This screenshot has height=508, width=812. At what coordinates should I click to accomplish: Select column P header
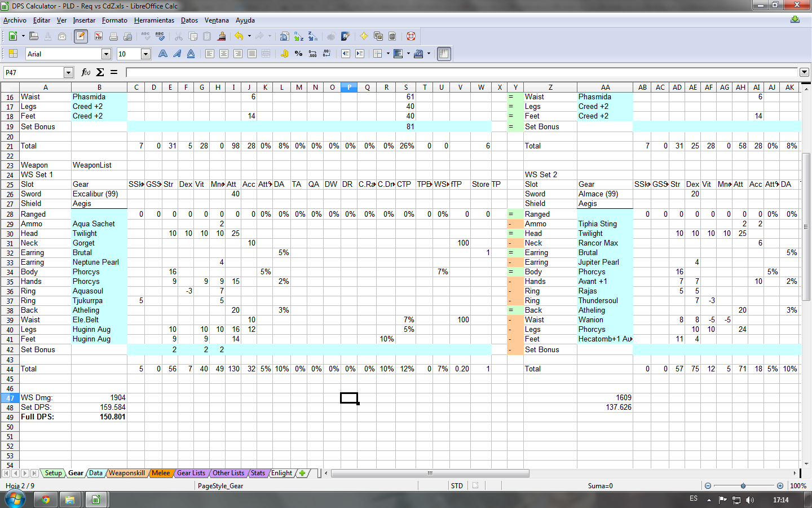[x=349, y=87]
